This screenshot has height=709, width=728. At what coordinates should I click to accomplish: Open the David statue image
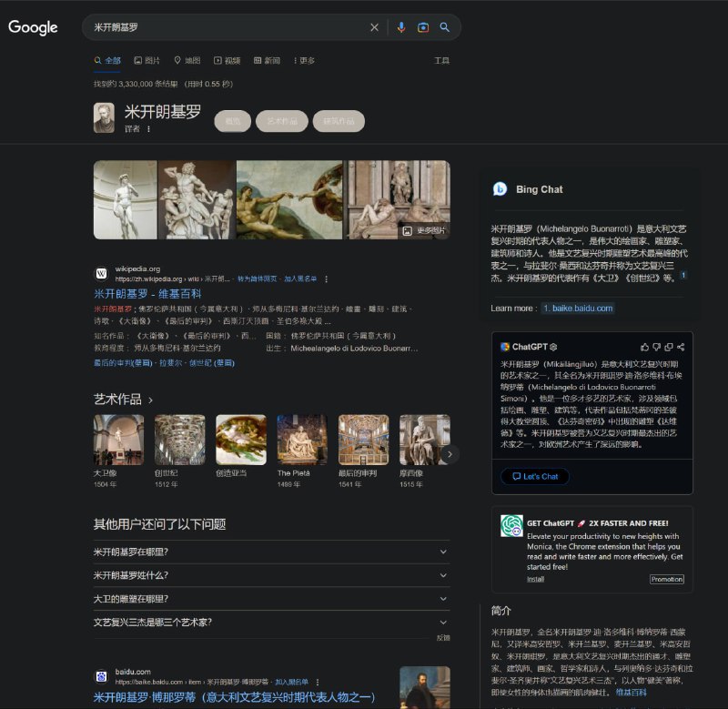126,199
